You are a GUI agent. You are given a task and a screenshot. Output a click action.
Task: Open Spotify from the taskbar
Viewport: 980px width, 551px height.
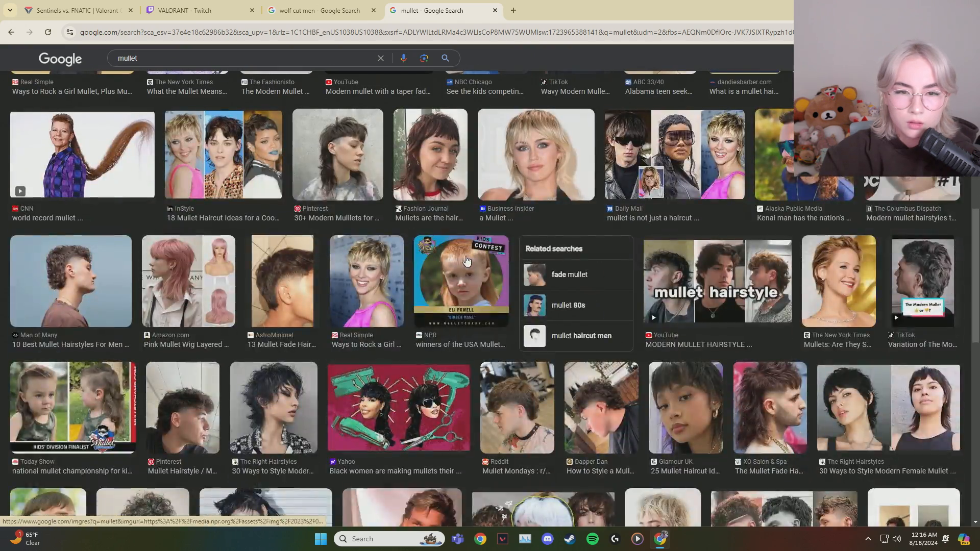pyautogui.click(x=593, y=539)
